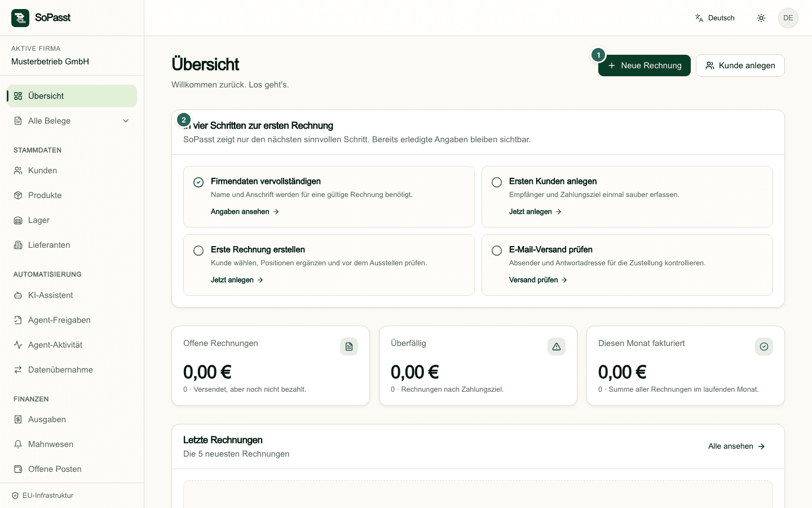
Task: Click the Agent-Aktivität pulse icon
Action: [18, 345]
